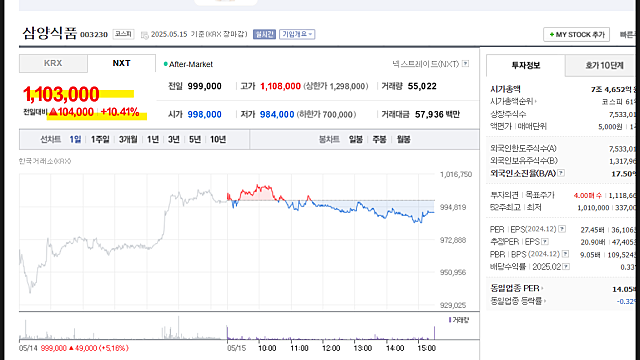Click the 시가 value 998,000

[204, 115]
